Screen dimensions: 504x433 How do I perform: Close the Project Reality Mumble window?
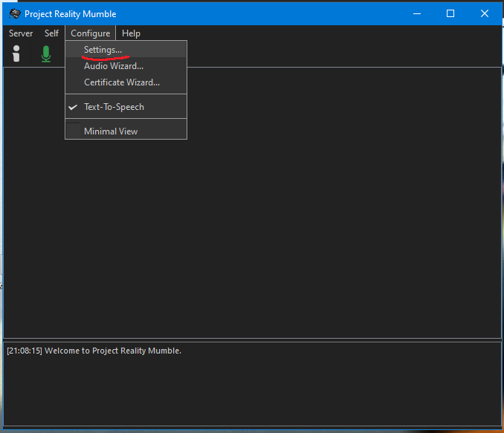(485, 14)
